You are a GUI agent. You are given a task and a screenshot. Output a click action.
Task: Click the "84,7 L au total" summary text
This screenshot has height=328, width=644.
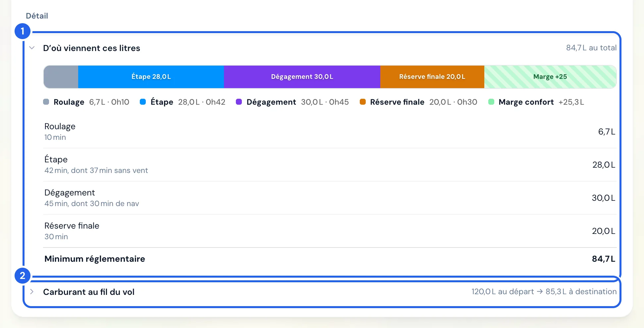591,48
